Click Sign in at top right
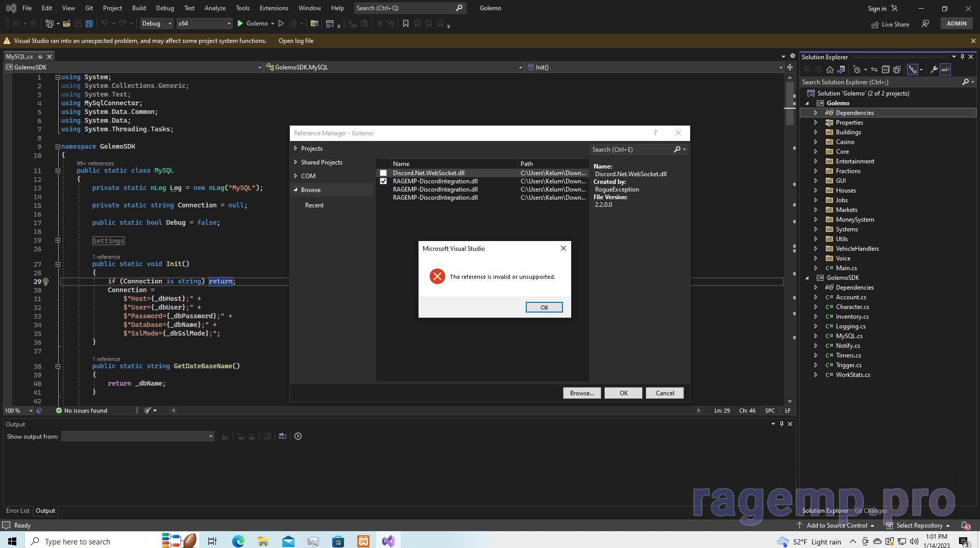 point(877,9)
